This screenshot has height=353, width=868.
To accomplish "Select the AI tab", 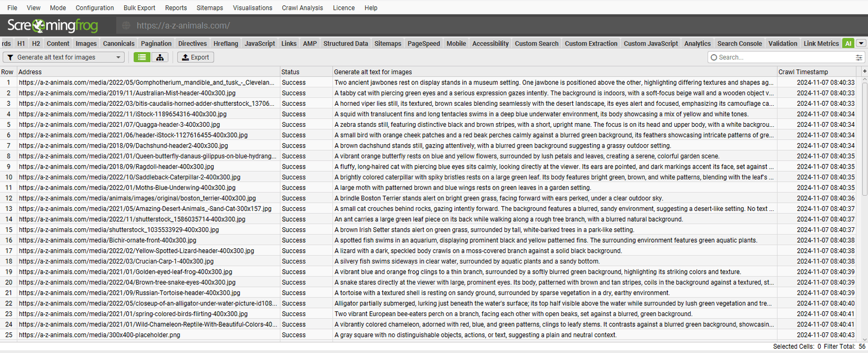I will point(848,43).
